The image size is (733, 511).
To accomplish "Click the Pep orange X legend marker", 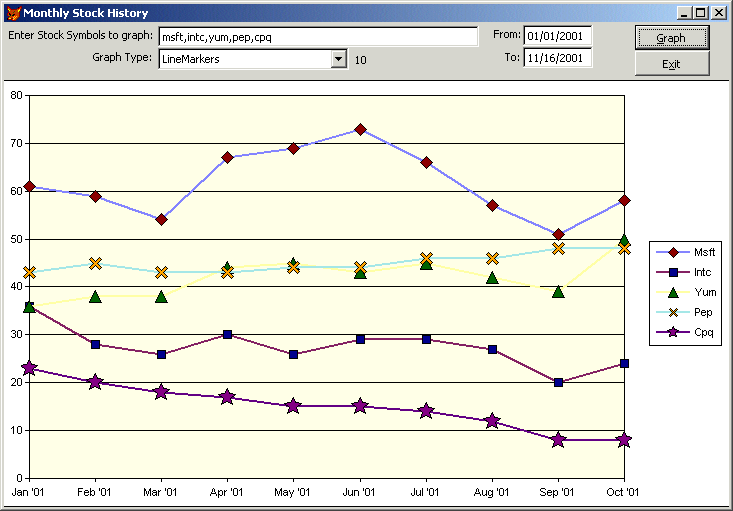I will 674,312.
